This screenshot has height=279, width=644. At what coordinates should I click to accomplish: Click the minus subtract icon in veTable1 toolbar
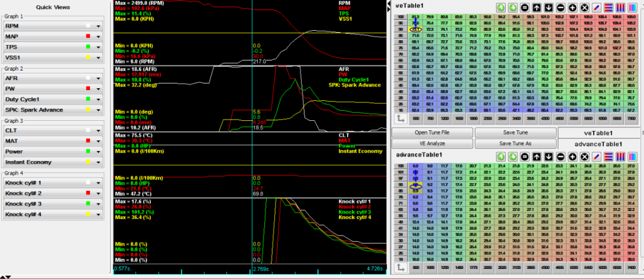pos(560,8)
